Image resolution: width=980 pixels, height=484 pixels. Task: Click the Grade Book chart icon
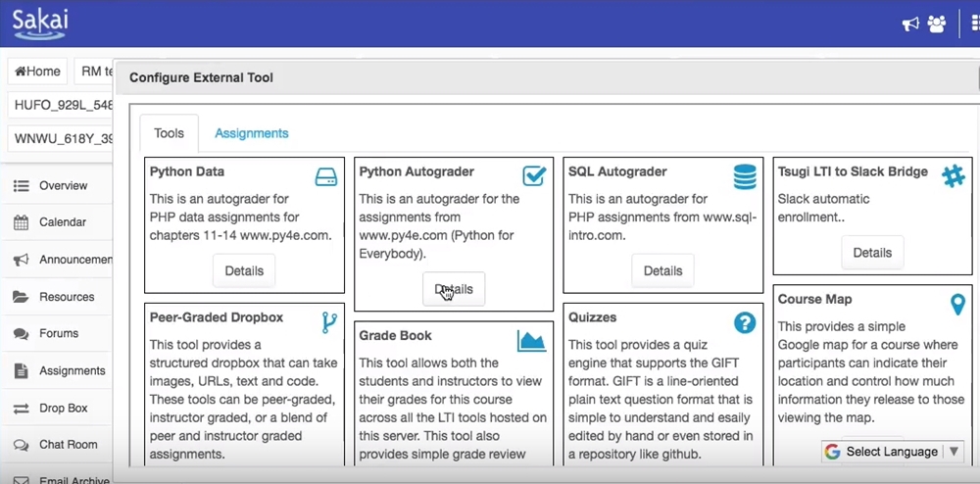point(532,341)
